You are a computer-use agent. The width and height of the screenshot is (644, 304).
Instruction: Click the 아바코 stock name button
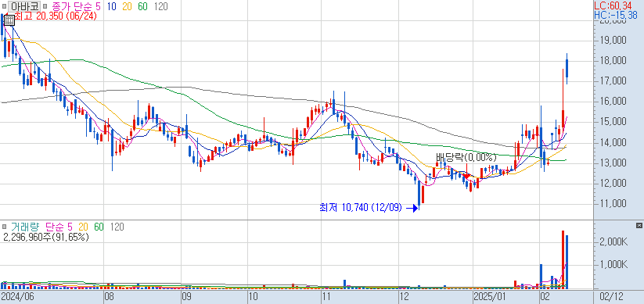[24, 6]
